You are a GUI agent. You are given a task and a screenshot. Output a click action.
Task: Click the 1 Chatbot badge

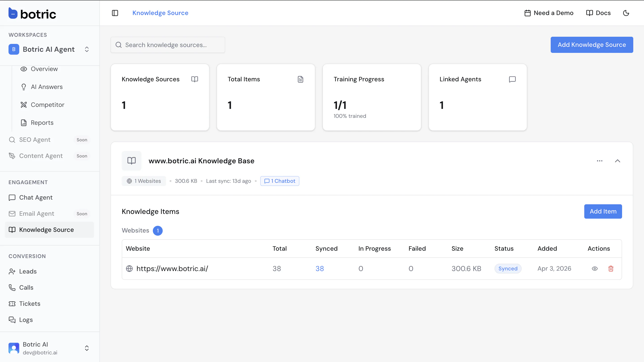pos(280,181)
